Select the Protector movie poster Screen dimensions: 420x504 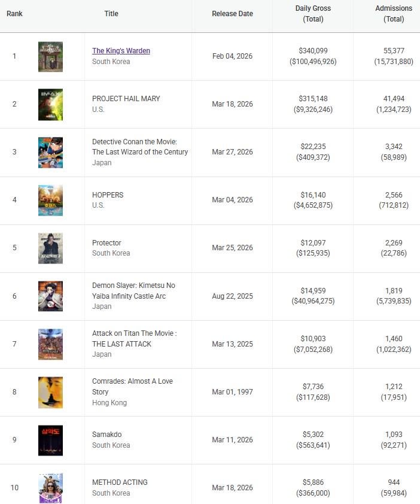50,248
